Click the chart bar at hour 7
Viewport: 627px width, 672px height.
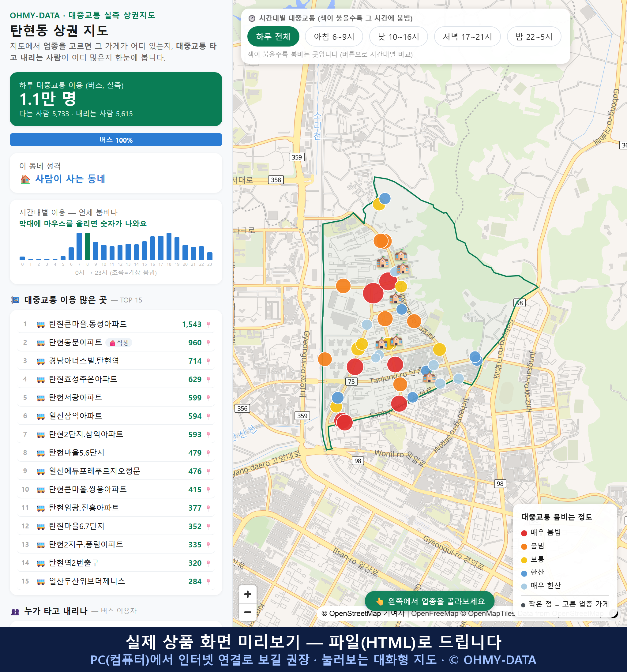click(79, 246)
